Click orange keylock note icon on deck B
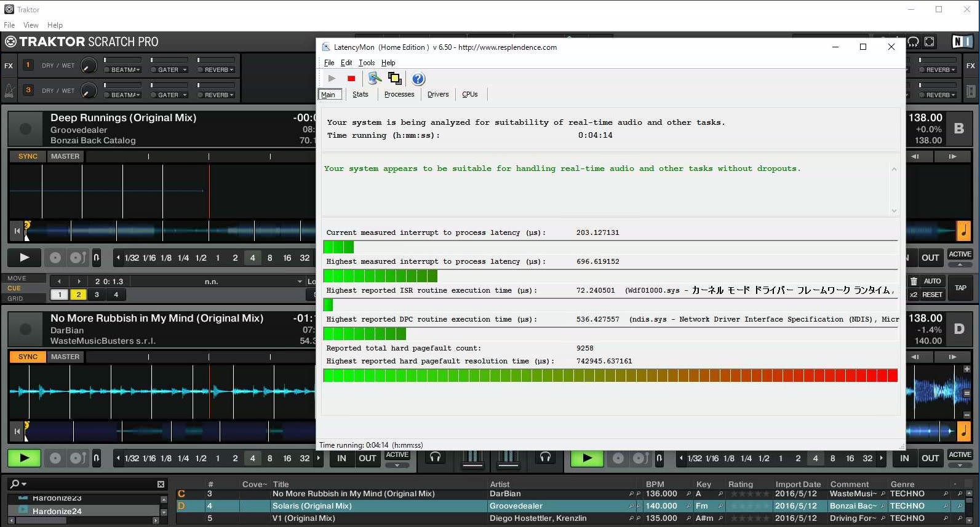This screenshot has width=980, height=527. click(x=963, y=231)
